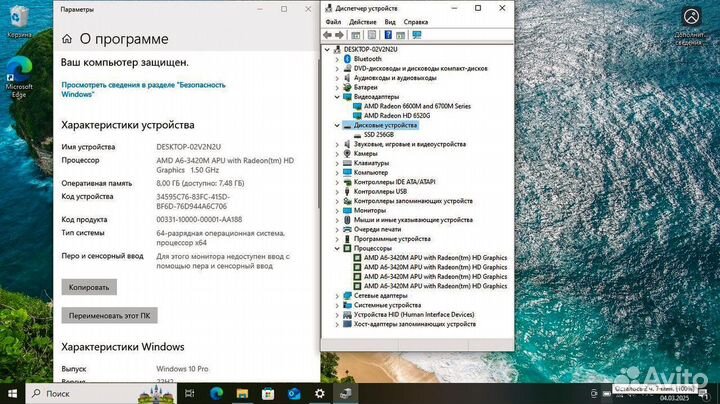Expand DVD and CD-ROM drives category

[x=337, y=68]
